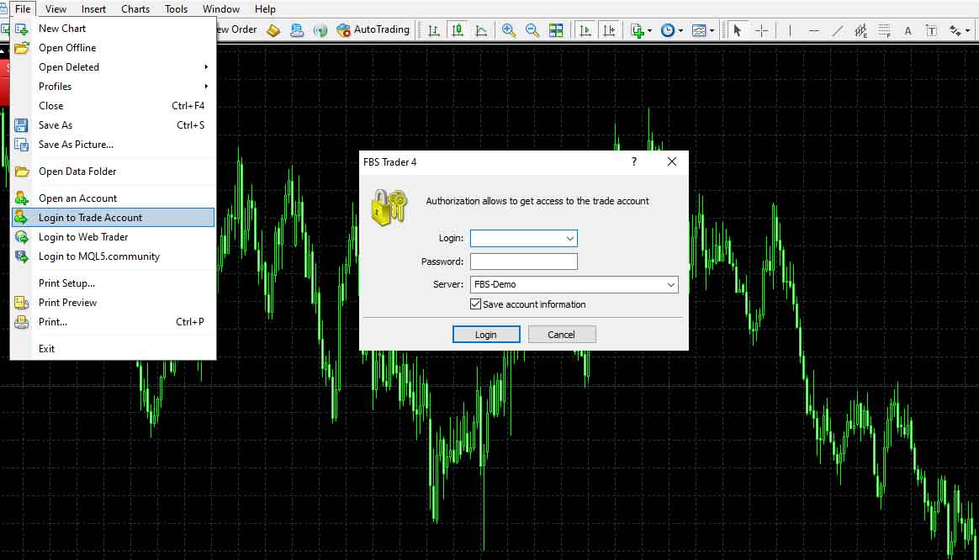Click the Login button in dialog
This screenshot has height=560, width=979.
click(x=486, y=335)
